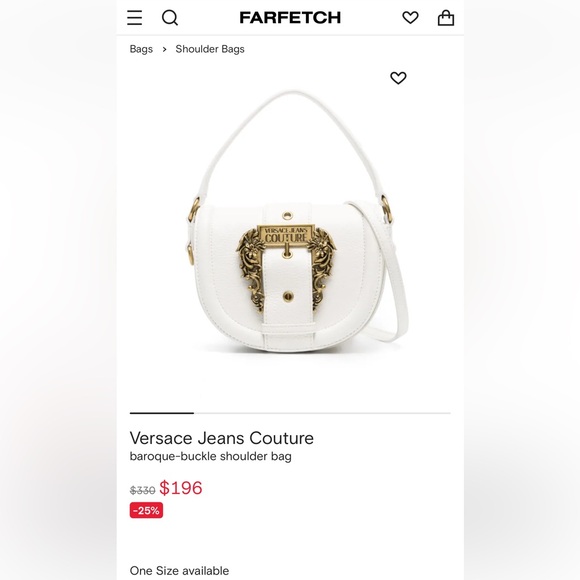This screenshot has width=580, height=580.
Task: Open the hamburger menu
Action: tap(134, 18)
